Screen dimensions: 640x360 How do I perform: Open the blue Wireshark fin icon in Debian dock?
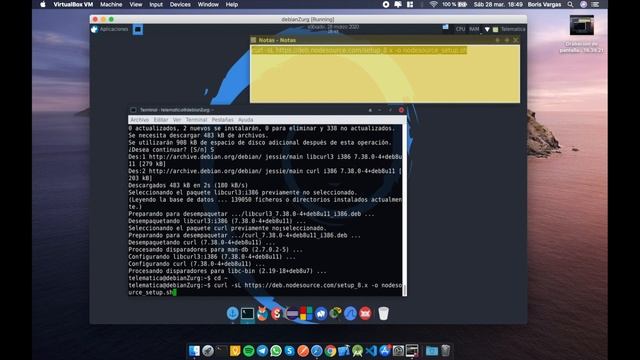click(x=350, y=313)
